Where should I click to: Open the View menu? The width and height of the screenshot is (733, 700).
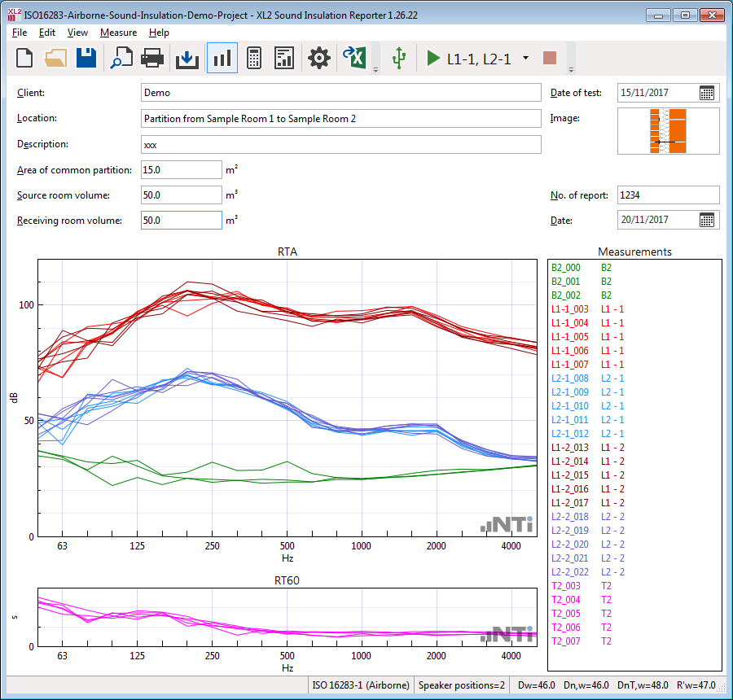[77, 33]
